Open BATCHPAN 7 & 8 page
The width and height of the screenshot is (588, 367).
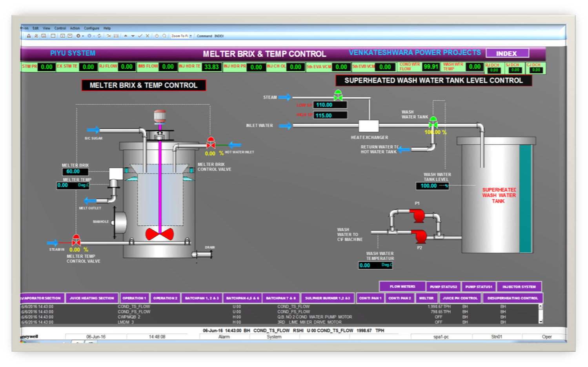pos(281,298)
